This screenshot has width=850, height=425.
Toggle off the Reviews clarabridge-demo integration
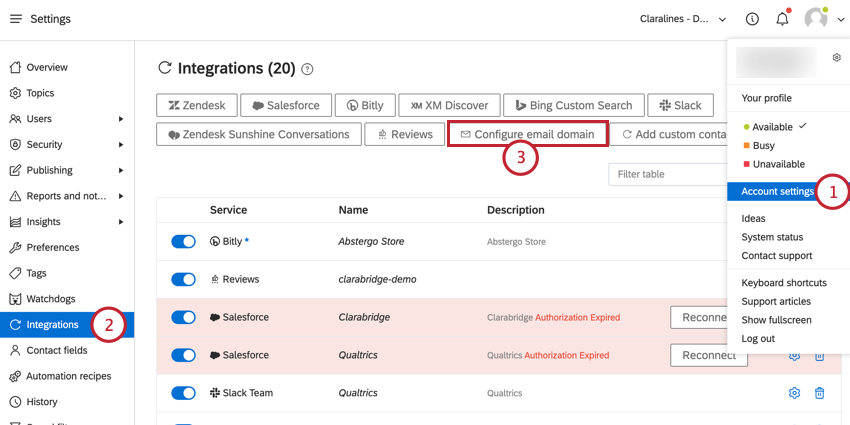pyautogui.click(x=183, y=280)
